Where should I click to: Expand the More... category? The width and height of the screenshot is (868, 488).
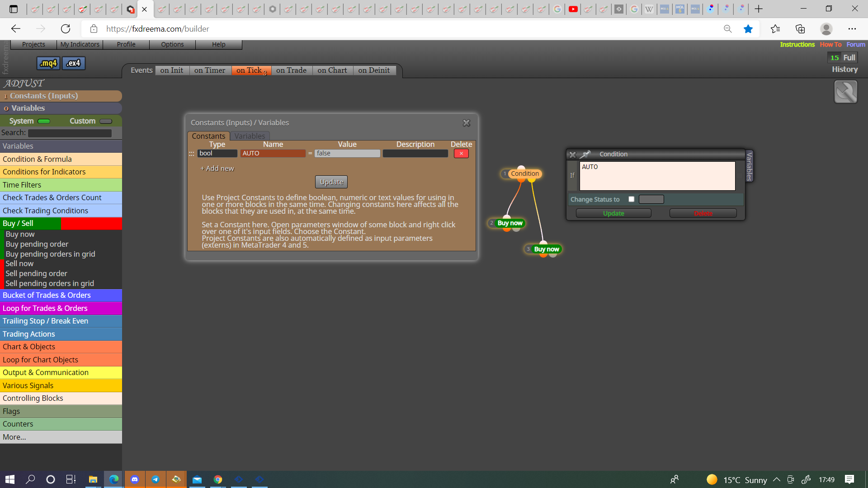tap(61, 437)
